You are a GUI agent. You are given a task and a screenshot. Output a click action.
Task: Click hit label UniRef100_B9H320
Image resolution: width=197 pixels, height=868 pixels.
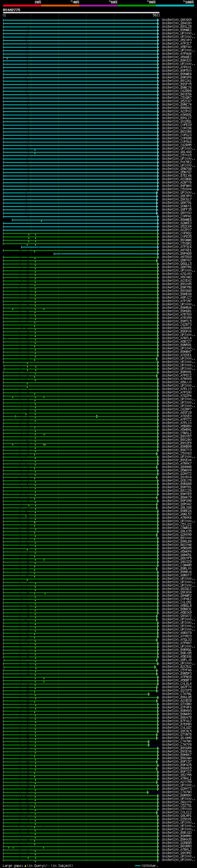tap(177, 60)
